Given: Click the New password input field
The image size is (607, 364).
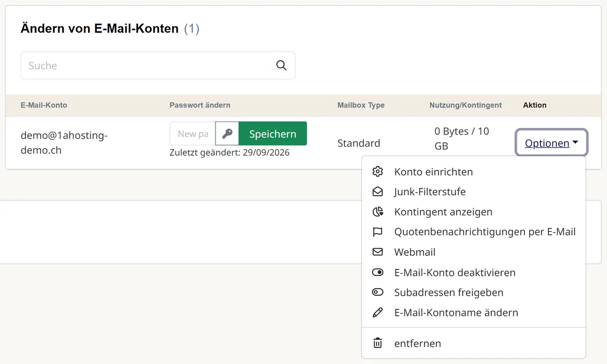Looking at the screenshot, I should tap(193, 133).
